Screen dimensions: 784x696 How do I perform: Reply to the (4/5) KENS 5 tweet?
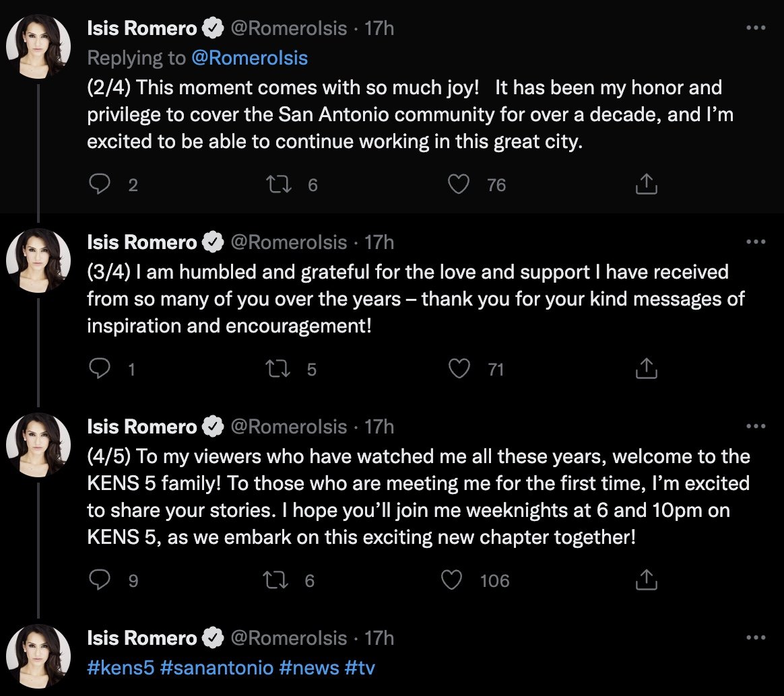pyautogui.click(x=100, y=580)
